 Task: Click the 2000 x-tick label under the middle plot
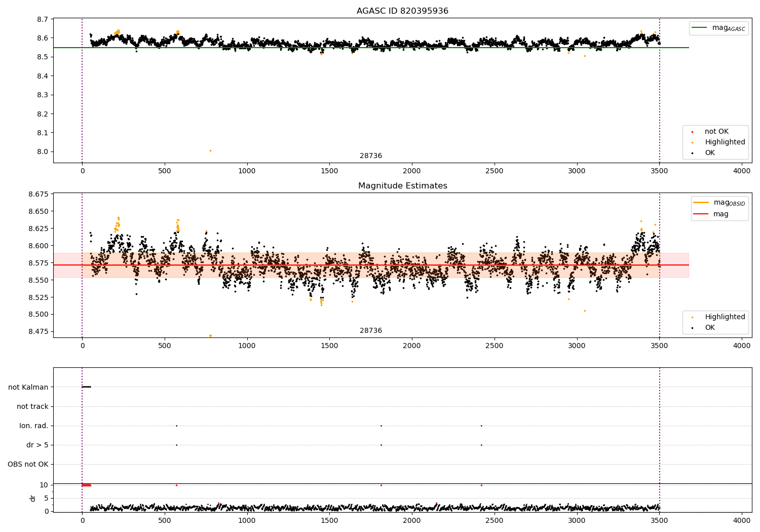pos(412,346)
